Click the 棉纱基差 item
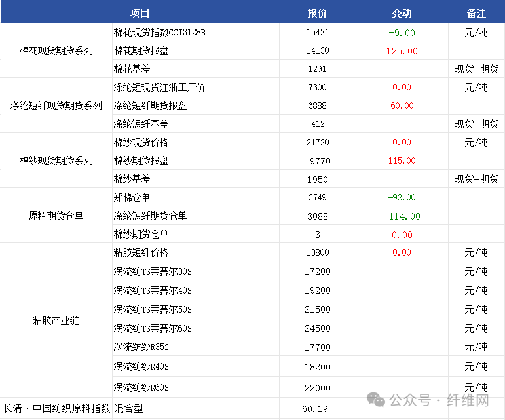 click(x=132, y=179)
